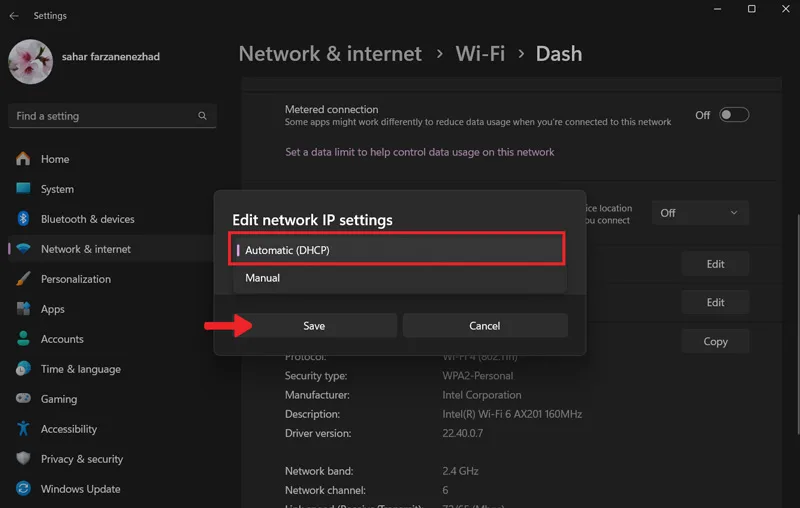Click the lower Edit button

click(715, 302)
